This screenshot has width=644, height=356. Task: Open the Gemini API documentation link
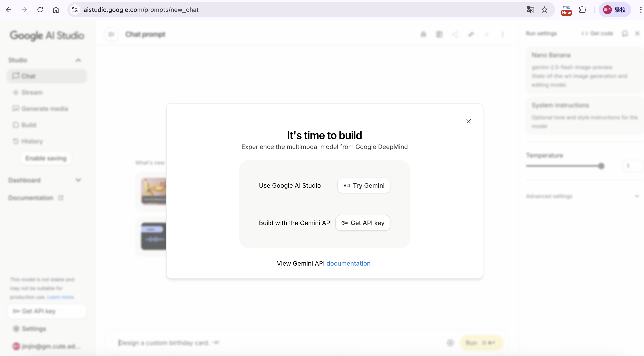(x=348, y=263)
